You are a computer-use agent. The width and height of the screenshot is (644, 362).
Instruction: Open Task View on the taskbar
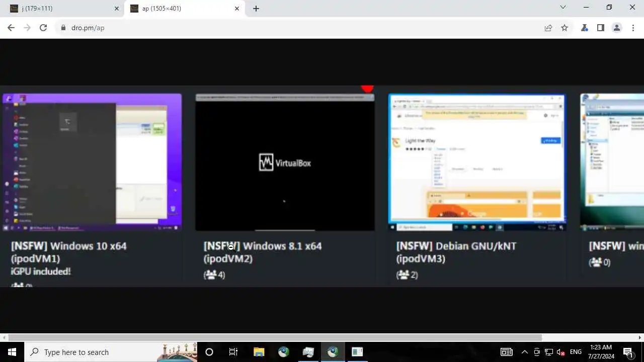233,352
